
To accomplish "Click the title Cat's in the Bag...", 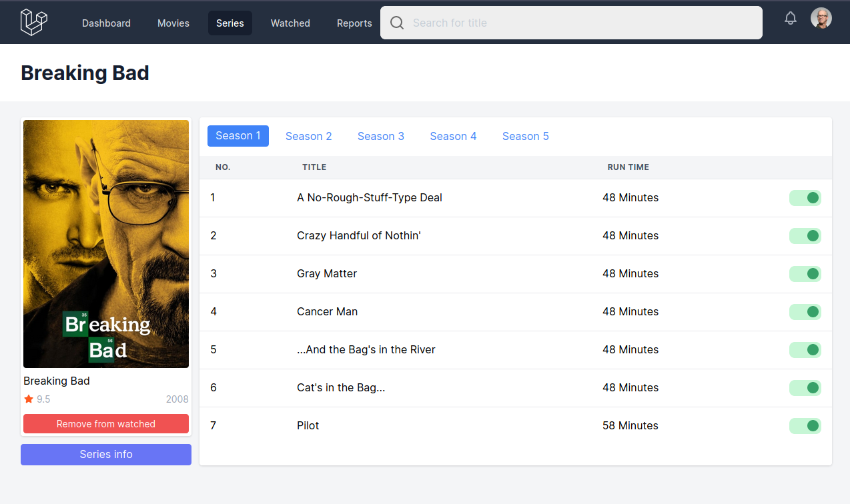I will pyautogui.click(x=341, y=388).
